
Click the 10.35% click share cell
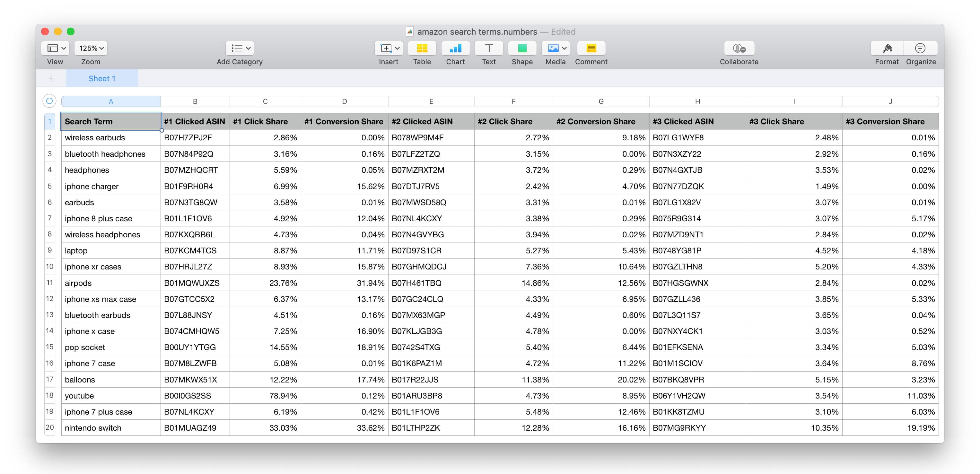tap(794, 427)
